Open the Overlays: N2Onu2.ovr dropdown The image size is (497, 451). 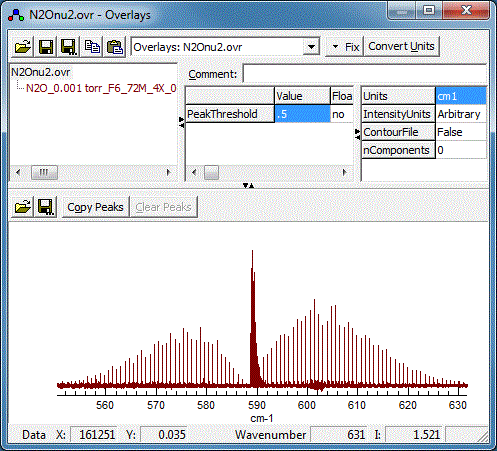pos(311,47)
